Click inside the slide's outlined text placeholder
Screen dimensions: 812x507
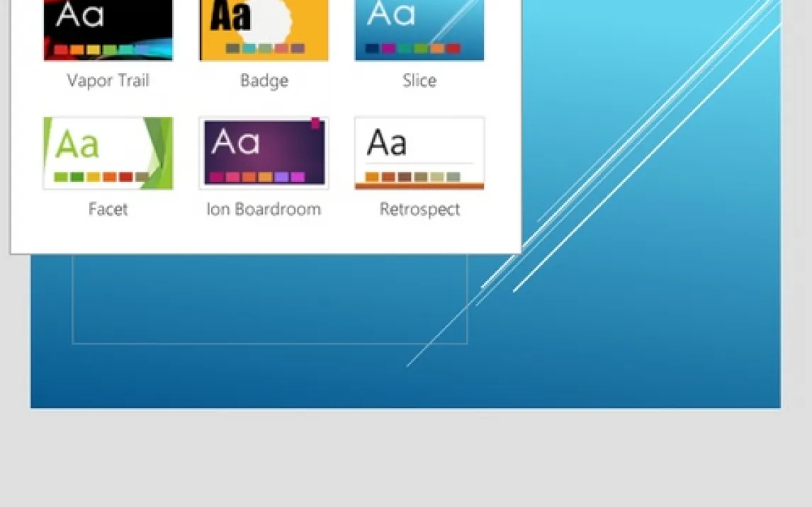pyautogui.click(x=269, y=304)
